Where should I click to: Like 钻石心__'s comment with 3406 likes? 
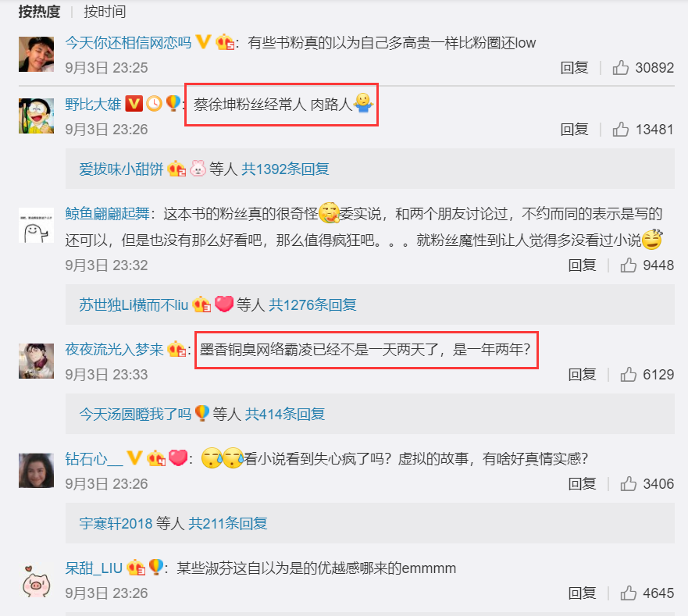[x=629, y=483]
